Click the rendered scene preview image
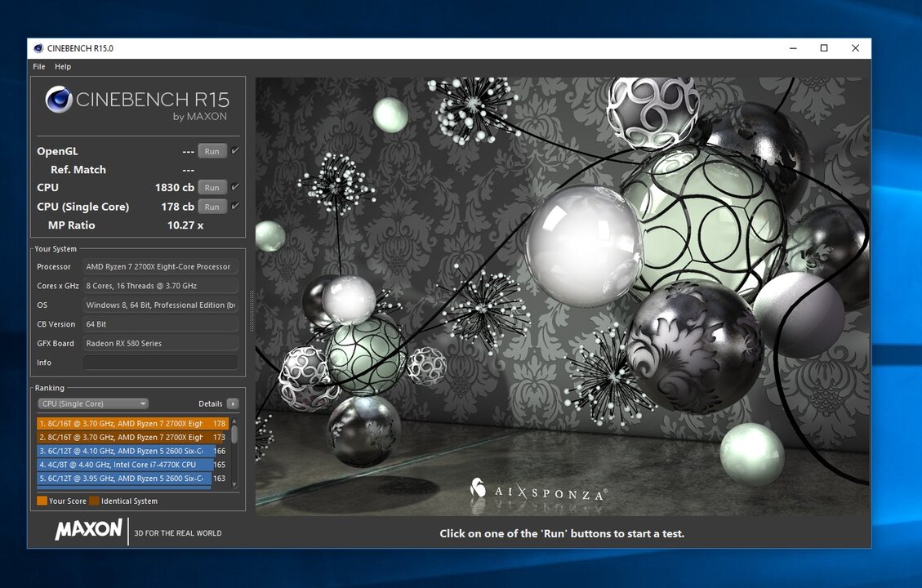The image size is (922, 588). click(562, 297)
